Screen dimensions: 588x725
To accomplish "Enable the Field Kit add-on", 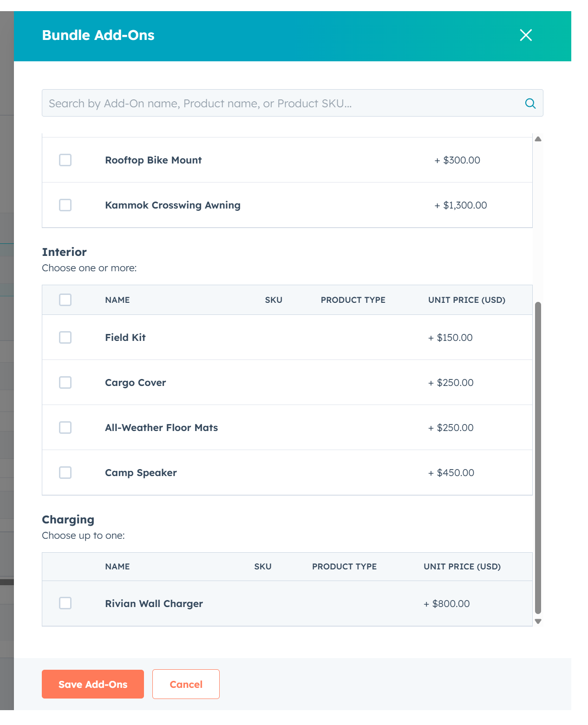I will 65,338.
